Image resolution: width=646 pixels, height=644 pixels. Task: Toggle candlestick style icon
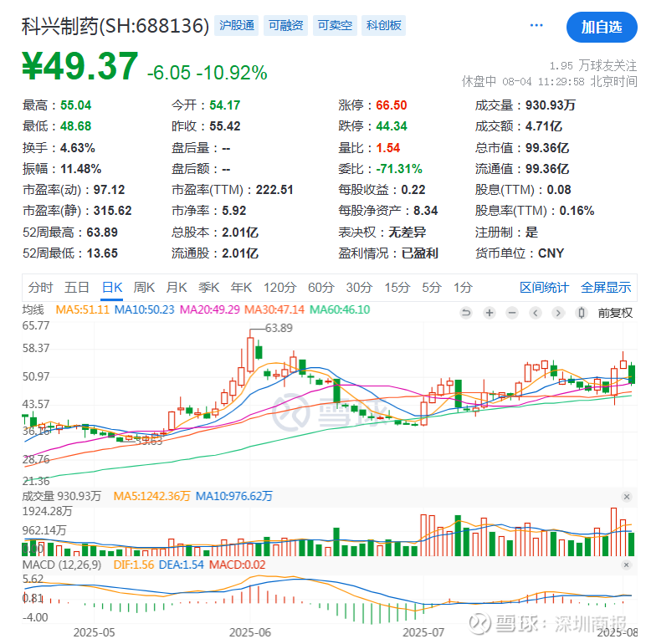[x=581, y=313]
